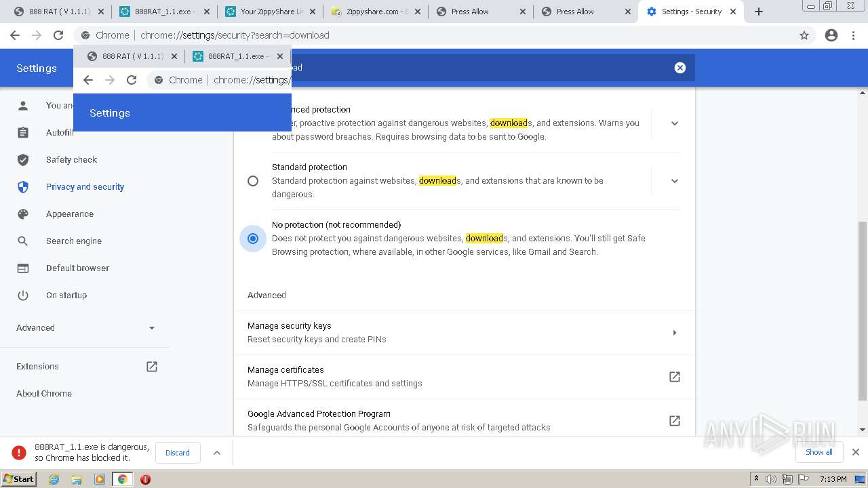
Task: Discard the blocked 888RAT download
Action: pos(178,453)
